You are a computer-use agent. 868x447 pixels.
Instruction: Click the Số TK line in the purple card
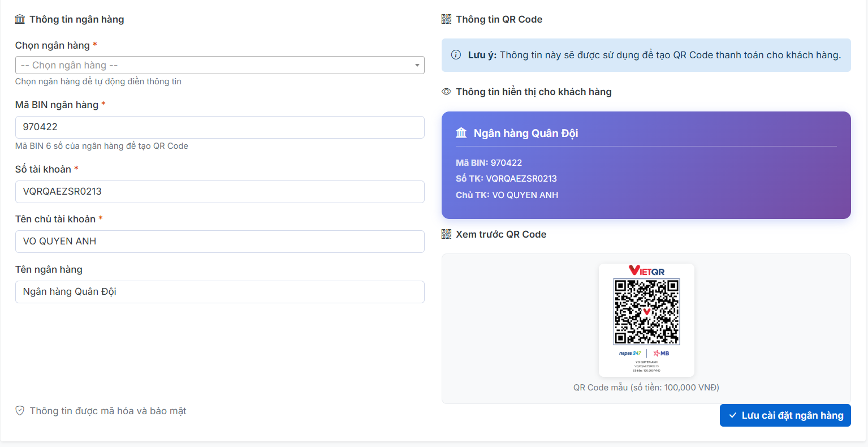coord(506,179)
